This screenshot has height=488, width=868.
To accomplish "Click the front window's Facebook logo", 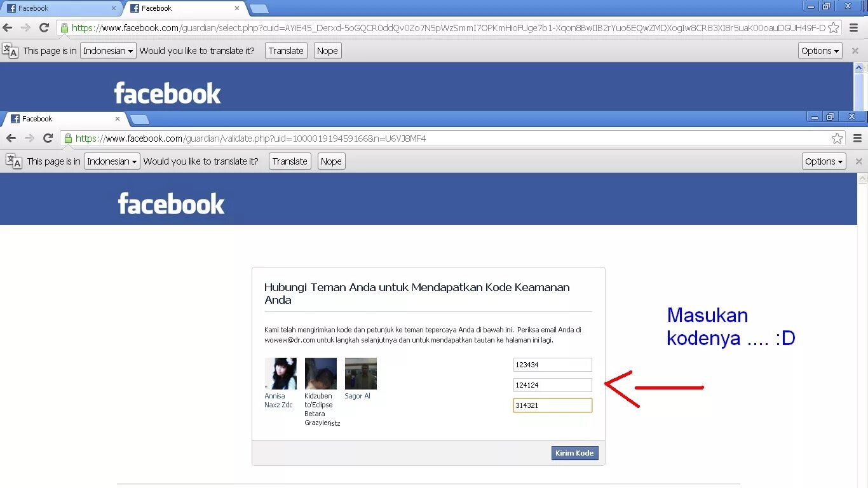I will (171, 204).
